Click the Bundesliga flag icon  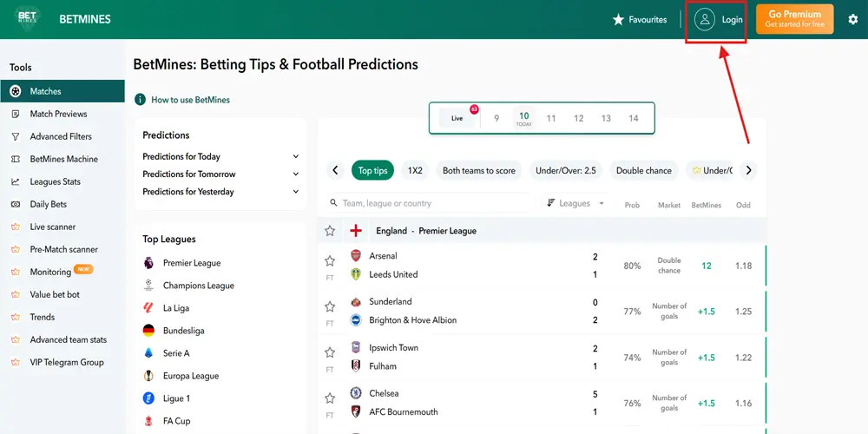(x=148, y=331)
